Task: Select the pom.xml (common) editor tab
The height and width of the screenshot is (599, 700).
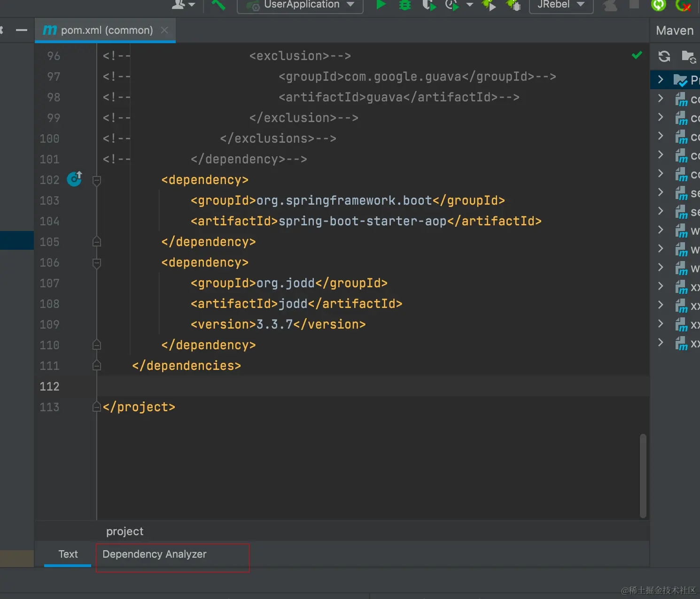Action: pos(105,31)
